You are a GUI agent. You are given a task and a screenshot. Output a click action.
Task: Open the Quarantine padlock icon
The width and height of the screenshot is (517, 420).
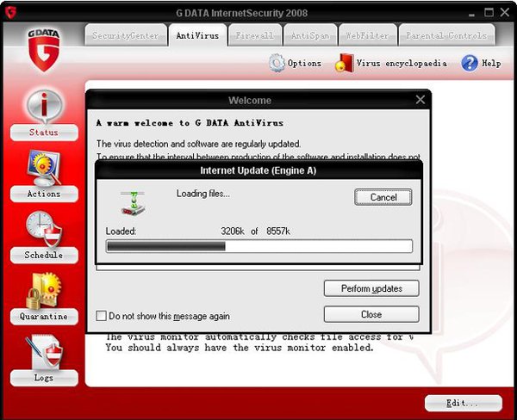point(43,290)
